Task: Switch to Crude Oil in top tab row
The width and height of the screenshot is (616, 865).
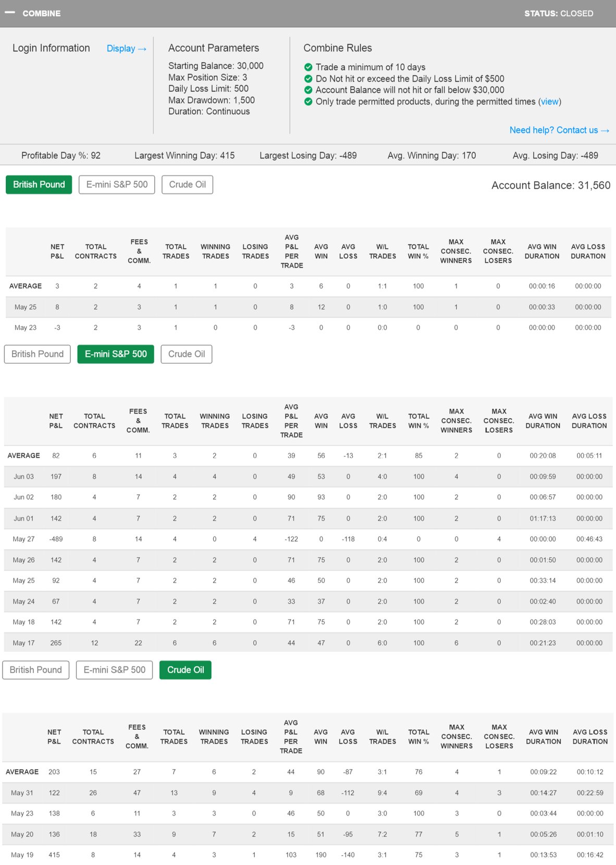Action: pos(187,185)
